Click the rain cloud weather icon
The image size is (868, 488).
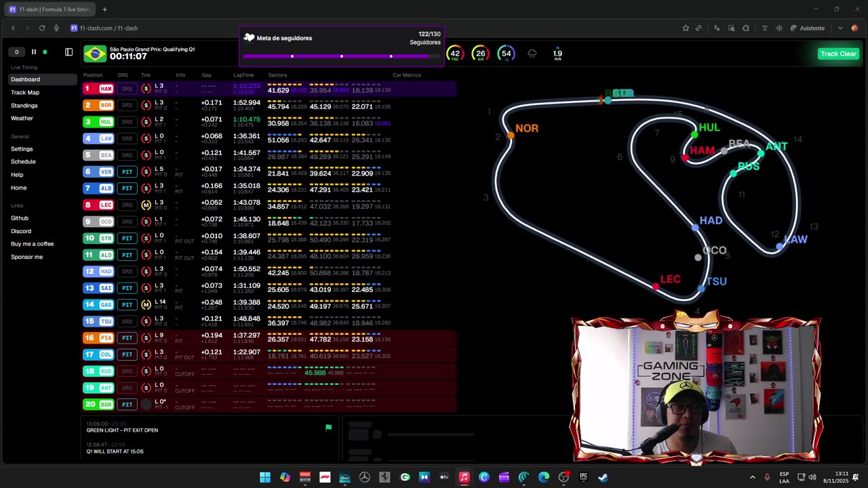click(x=532, y=54)
